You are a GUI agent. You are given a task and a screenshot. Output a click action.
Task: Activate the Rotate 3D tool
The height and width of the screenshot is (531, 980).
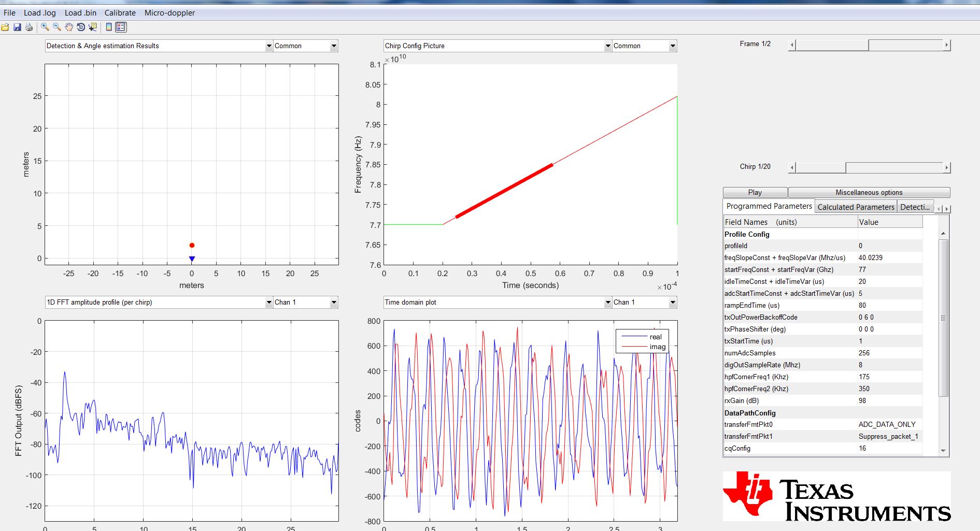point(81,27)
